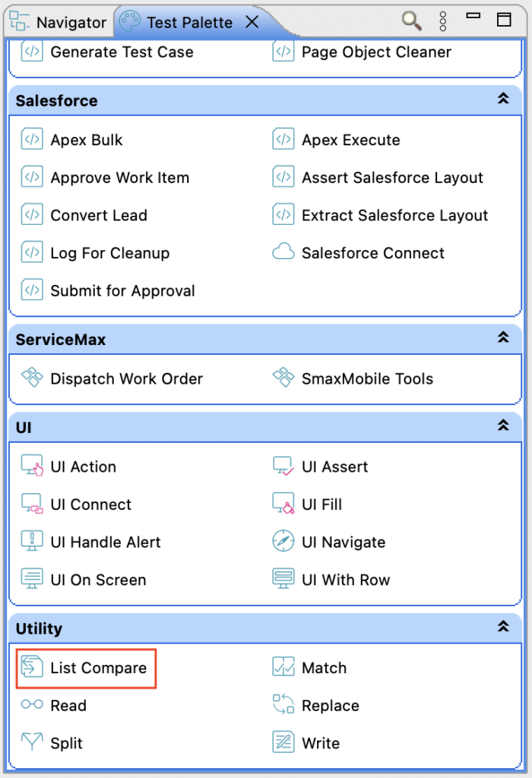Click the Generate Test Case item
This screenshot has height=778, width=532.
122,52
